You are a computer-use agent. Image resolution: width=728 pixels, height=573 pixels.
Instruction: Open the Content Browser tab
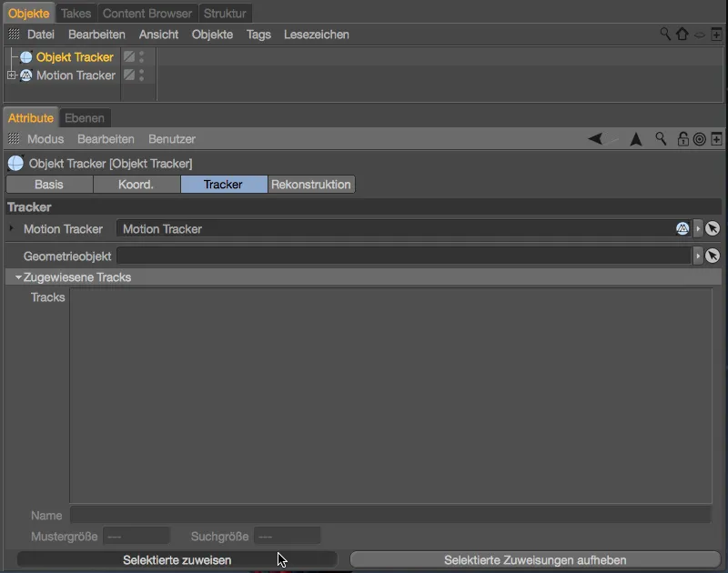[147, 14]
